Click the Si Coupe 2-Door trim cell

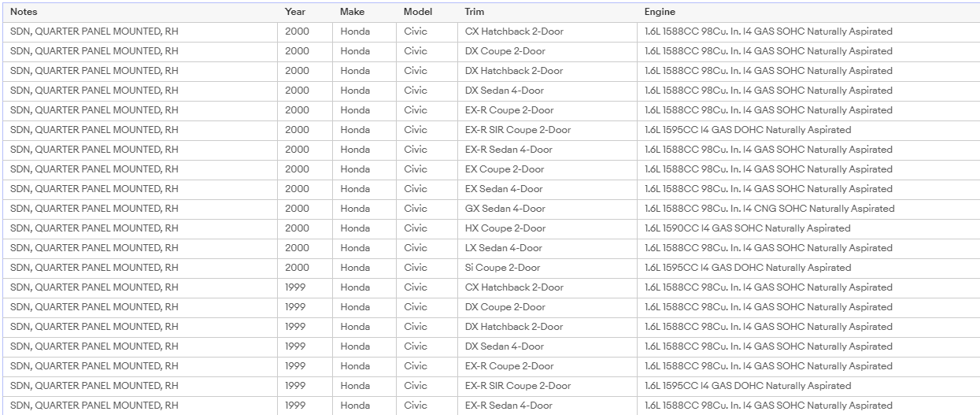pos(502,268)
